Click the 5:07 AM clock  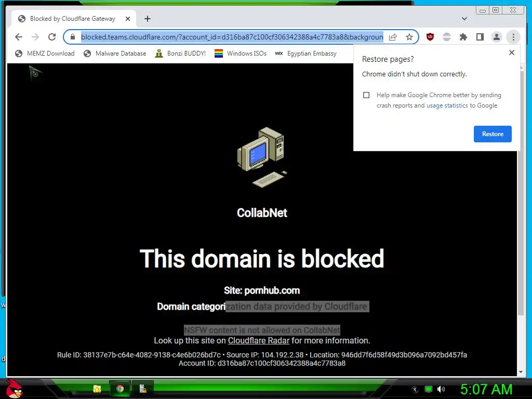(486, 390)
